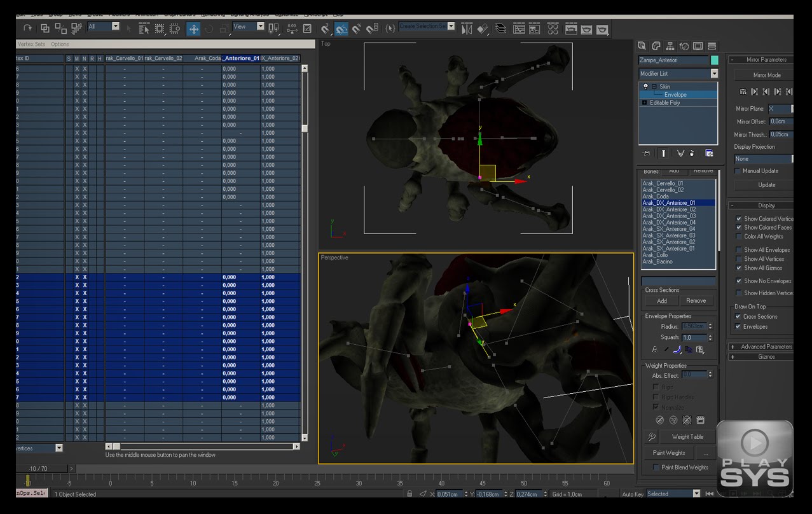Toggle the Skin modifier lightbulb
The width and height of the screenshot is (812, 514).
pyautogui.click(x=645, y=87)
